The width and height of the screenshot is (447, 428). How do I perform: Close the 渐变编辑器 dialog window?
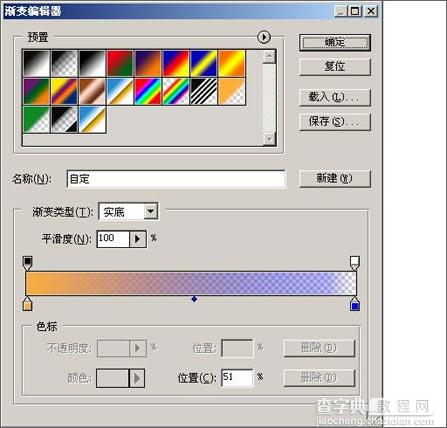371,11
